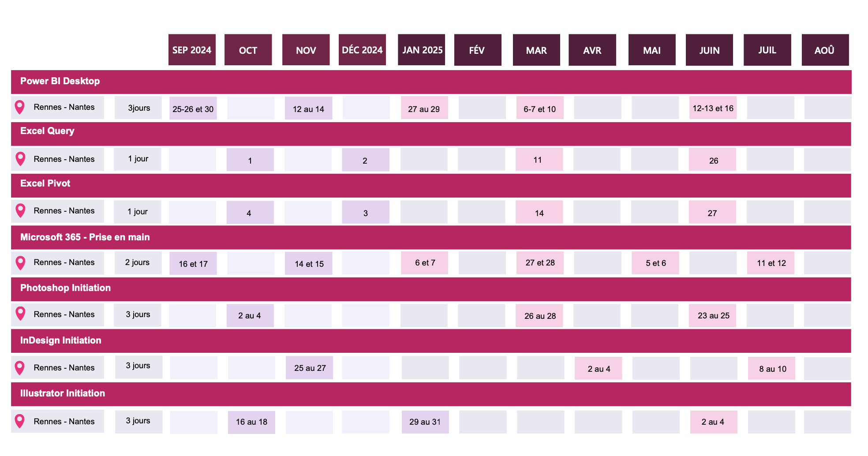868x456 pixels.
Task: Click the location pin under Excel Pivot
Action: (x=20, y=211)
